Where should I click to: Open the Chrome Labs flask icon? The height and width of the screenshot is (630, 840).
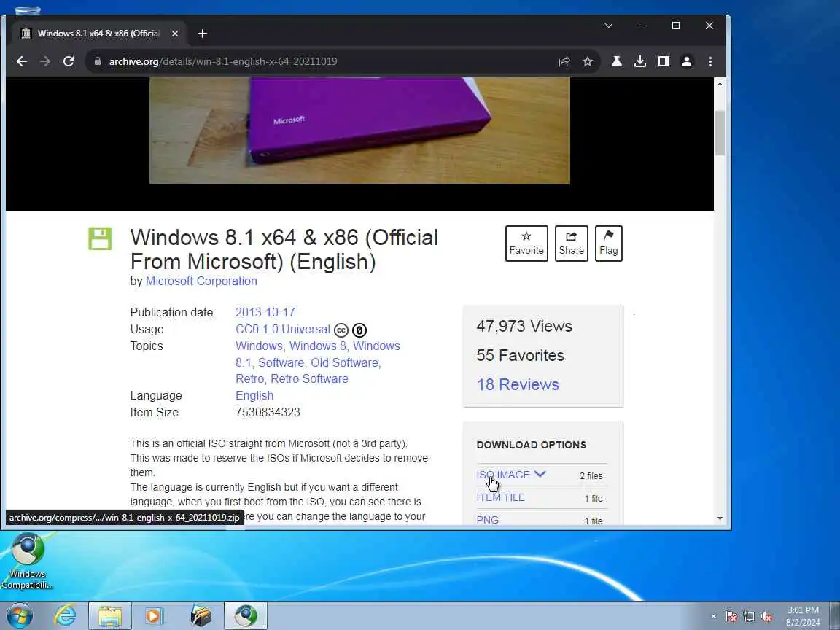coord(617,61)
